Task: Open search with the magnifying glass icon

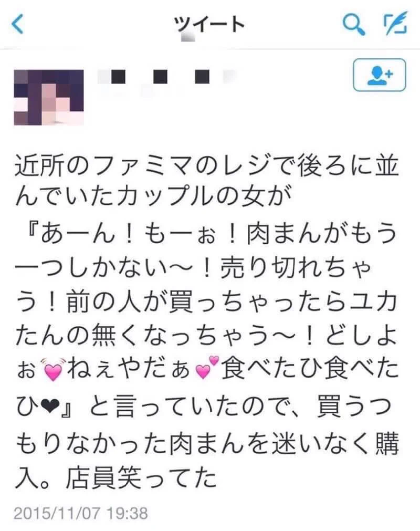Action: click(x=354, y=25)
